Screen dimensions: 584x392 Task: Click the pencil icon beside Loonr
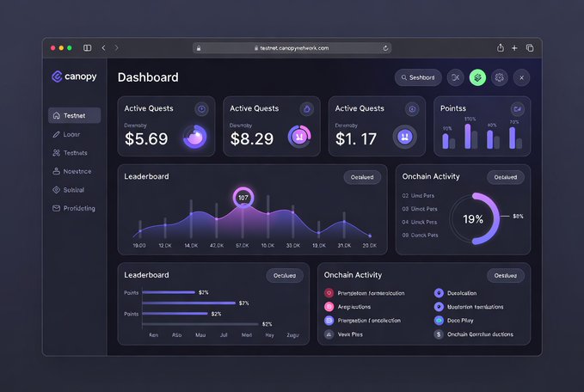(x=56, y=134)
